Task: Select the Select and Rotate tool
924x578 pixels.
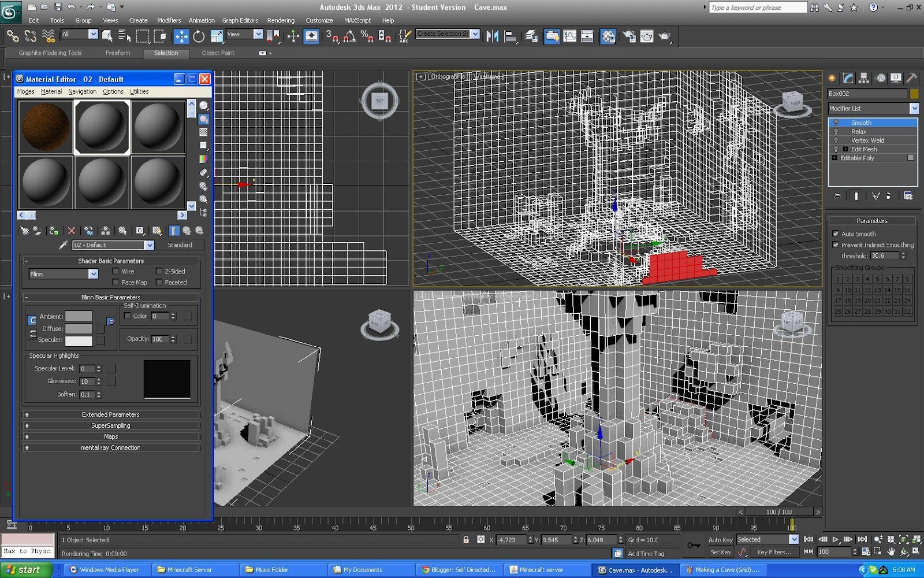Action: click(199, 36)
